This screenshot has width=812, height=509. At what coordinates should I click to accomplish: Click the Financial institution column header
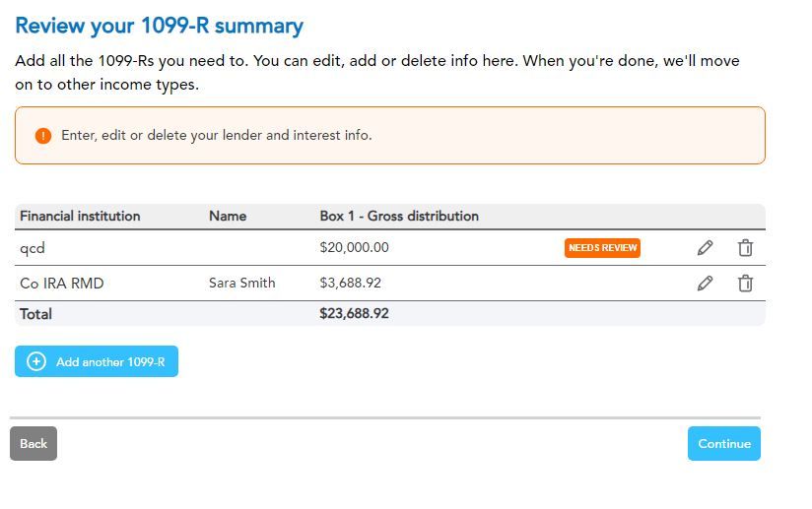[80, 216]
